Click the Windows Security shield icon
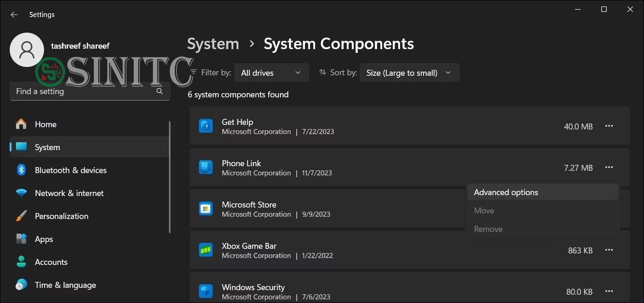 205,291
